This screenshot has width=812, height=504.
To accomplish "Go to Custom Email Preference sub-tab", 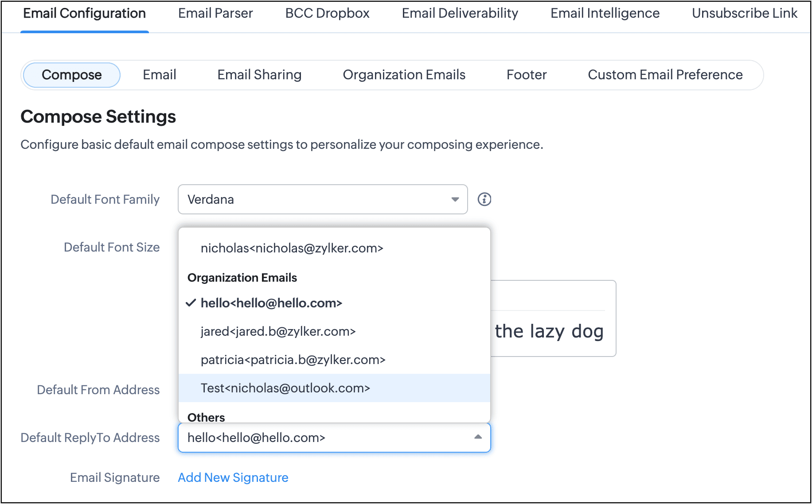I will pos(665,75).
